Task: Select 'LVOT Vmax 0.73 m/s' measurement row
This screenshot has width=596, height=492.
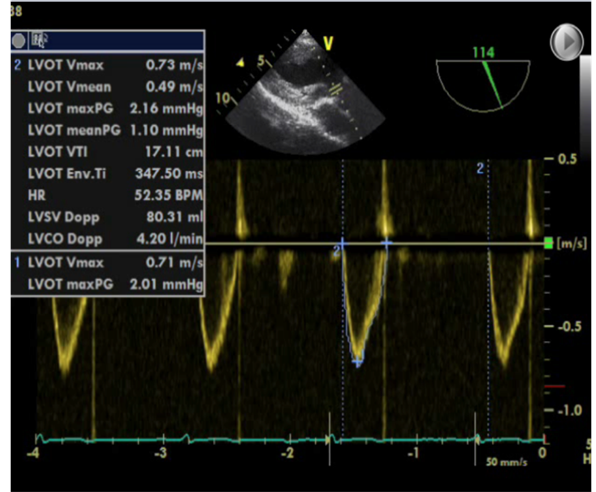Action: pos(108,65)
